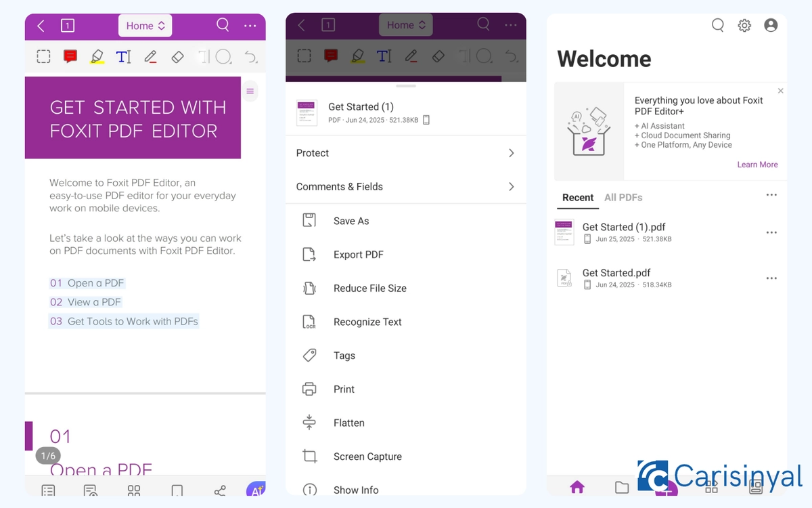812x508 pixels.
Task: Select the red comment note tool
Action: coord(70,57)
